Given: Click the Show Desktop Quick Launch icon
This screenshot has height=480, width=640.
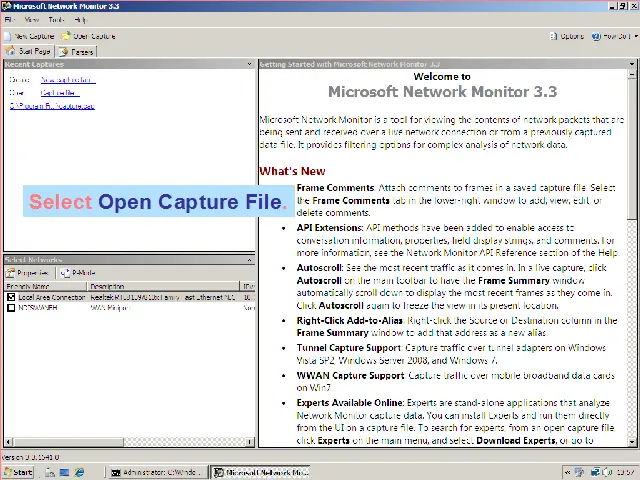Looking at the screenshot, I should coord(64,472).
